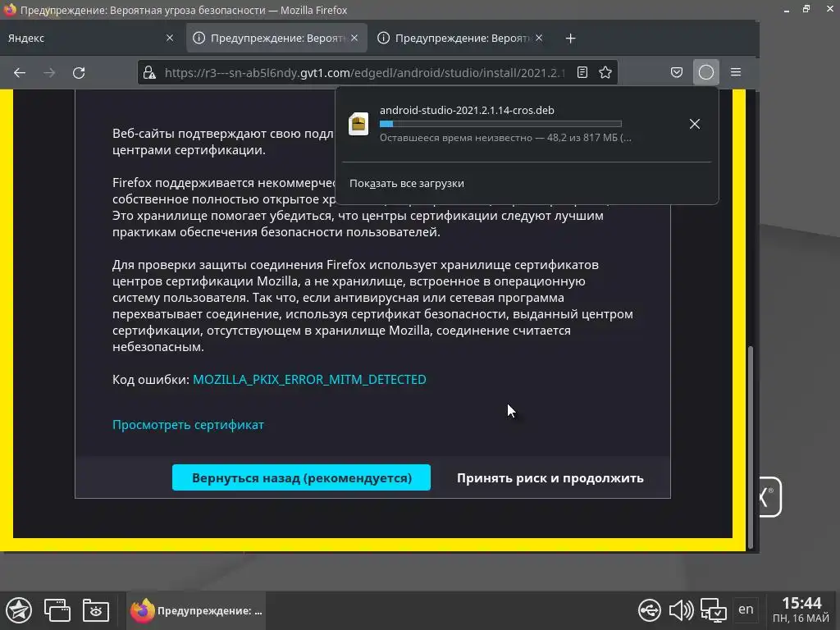Viewport: 840px width, 630px height.
Task: Switch to the last Предупреждение tab
Action: (461, 38)
